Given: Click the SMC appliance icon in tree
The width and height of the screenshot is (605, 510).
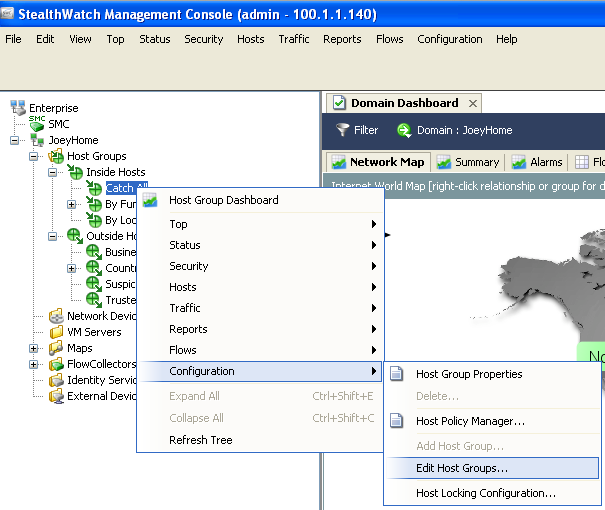Looking at the screenshot, I should click(x=37, y=123).
